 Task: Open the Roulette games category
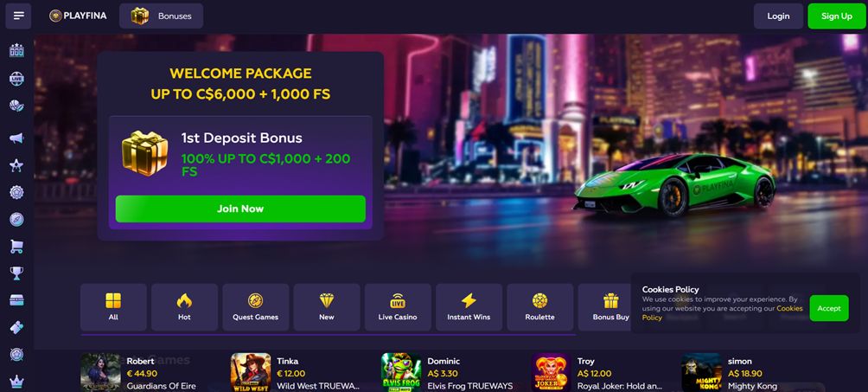539,307
